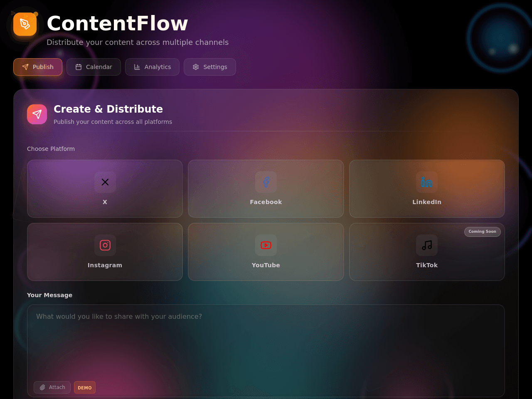Click the ContentFlow orange logo icon
This screenshot has width=532, height=399.
25,24
